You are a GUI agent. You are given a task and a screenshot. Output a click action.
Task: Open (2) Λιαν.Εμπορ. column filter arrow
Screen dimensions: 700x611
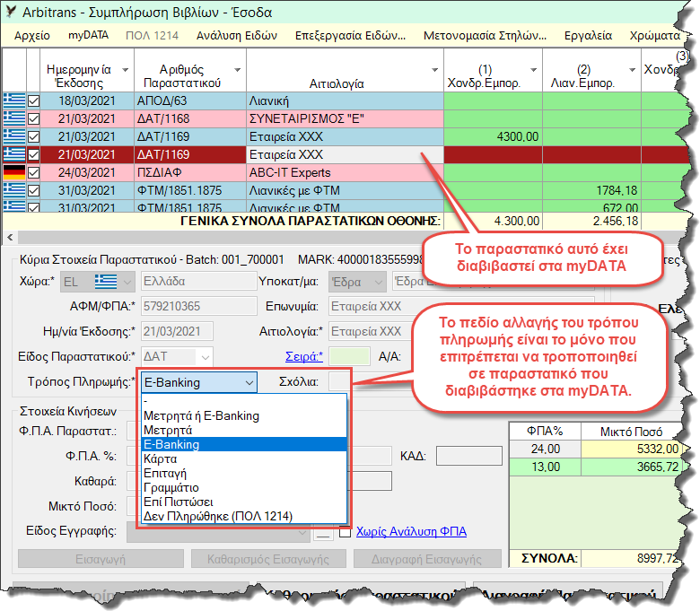(632, 70)
